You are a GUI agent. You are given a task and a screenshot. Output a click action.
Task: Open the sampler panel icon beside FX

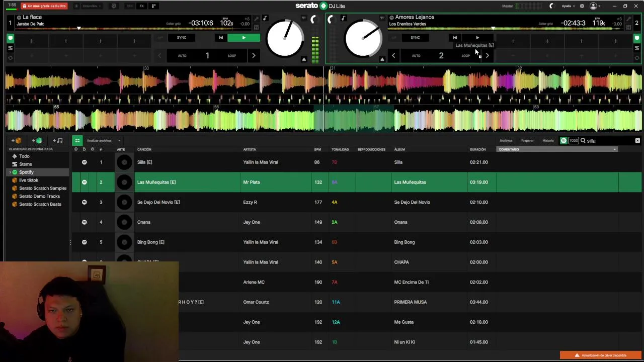pos(153,6)
